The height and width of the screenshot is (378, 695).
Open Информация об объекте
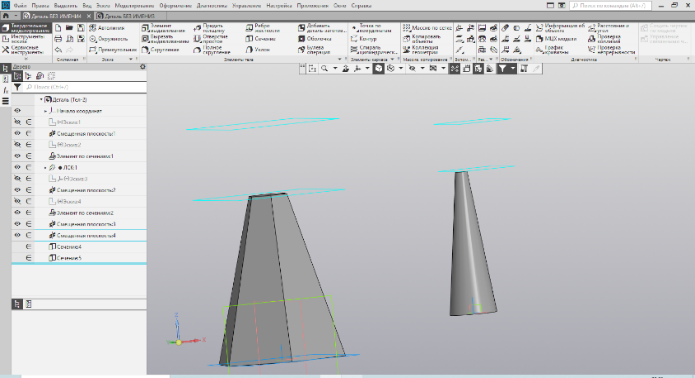[x=560, y=28]
